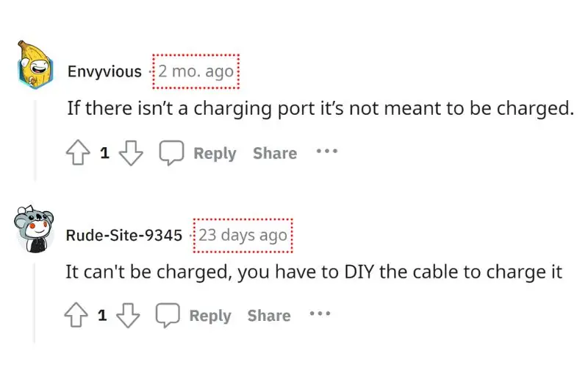Reply to Envyvious comment
Screen dimensions: 588x368
tap(215, 153)
